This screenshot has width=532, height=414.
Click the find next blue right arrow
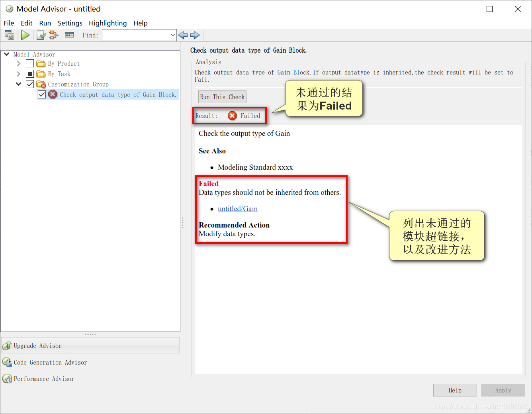click(195, 35)
